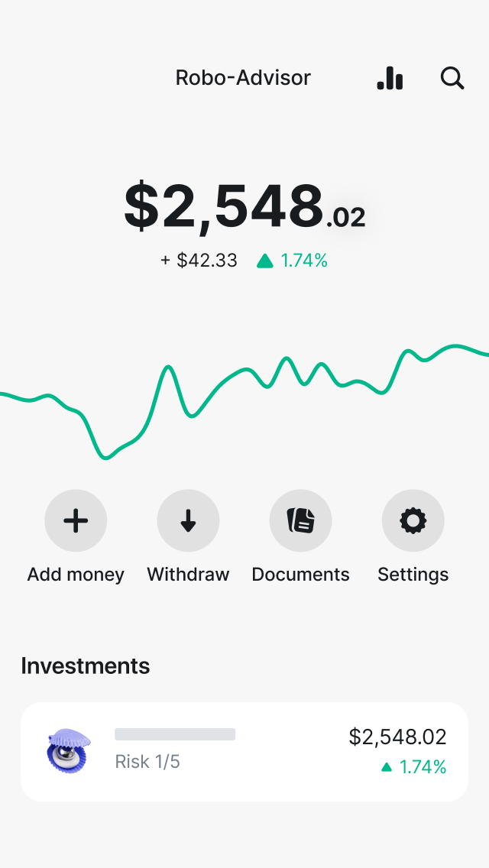Image resolution: width=489 pixels, height=868 pixels.
Task: Click the Add money label
Action: click(75, 574)
